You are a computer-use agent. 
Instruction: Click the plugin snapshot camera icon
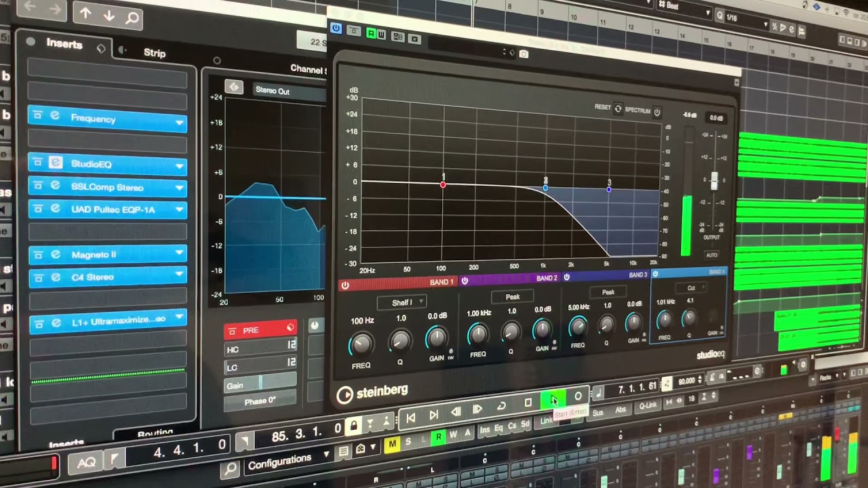524,54
